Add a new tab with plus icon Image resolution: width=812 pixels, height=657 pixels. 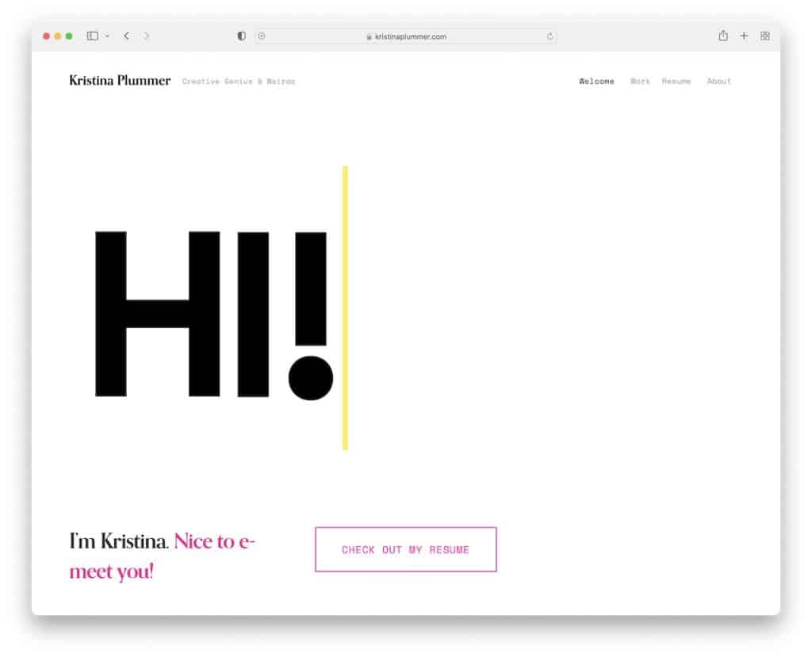[x=744, y=36]
